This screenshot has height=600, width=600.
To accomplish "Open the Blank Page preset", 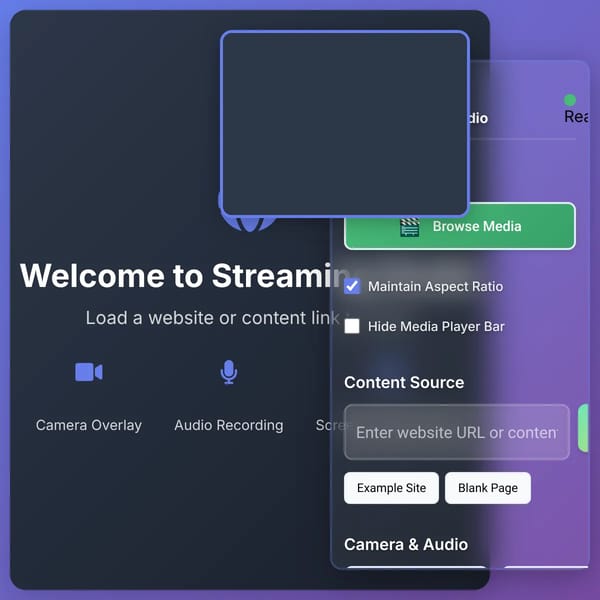I will [488, 488].
